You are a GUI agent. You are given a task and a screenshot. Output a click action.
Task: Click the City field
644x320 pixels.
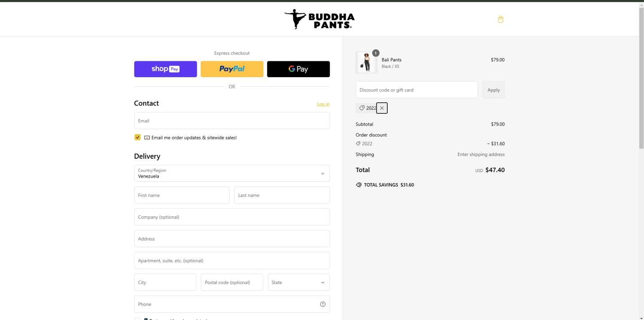165,282
